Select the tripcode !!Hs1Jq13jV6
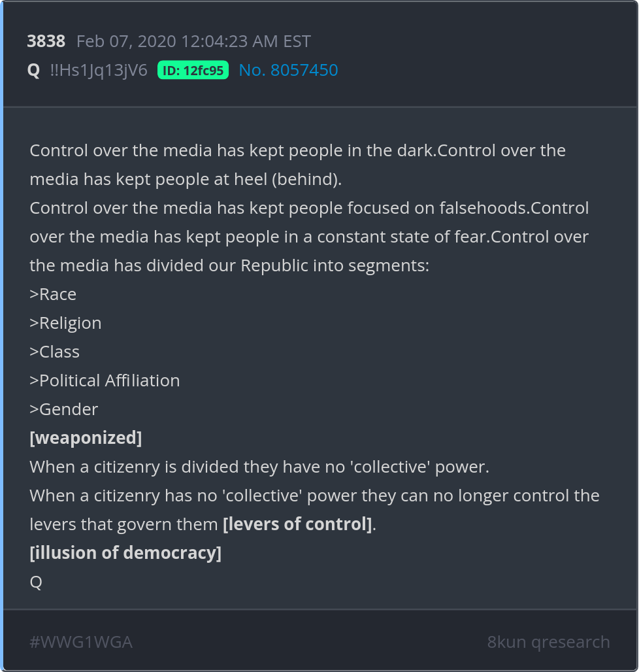 (x=99, y=70)
